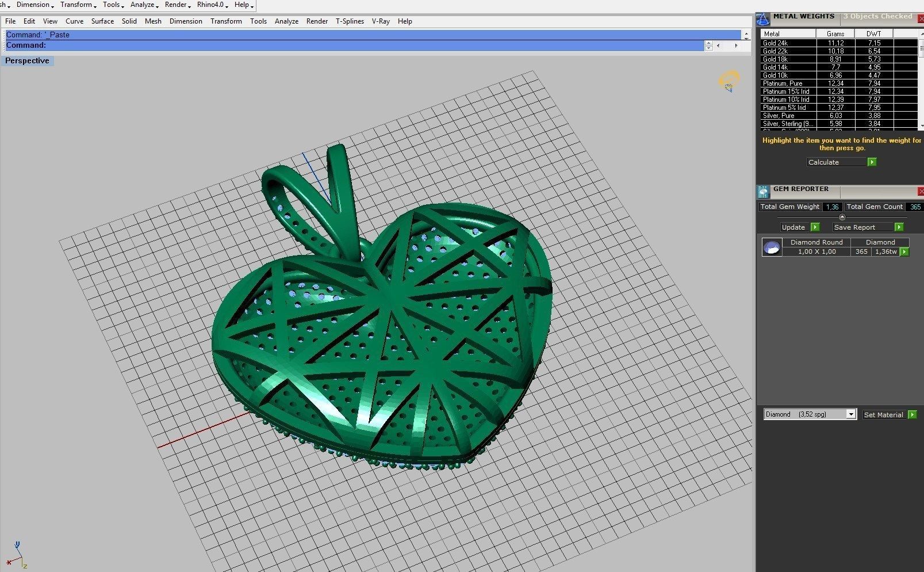Select the round diamond gem thumbnail
The width and height of the screenshot is (924, 572).
pos(772,247)
